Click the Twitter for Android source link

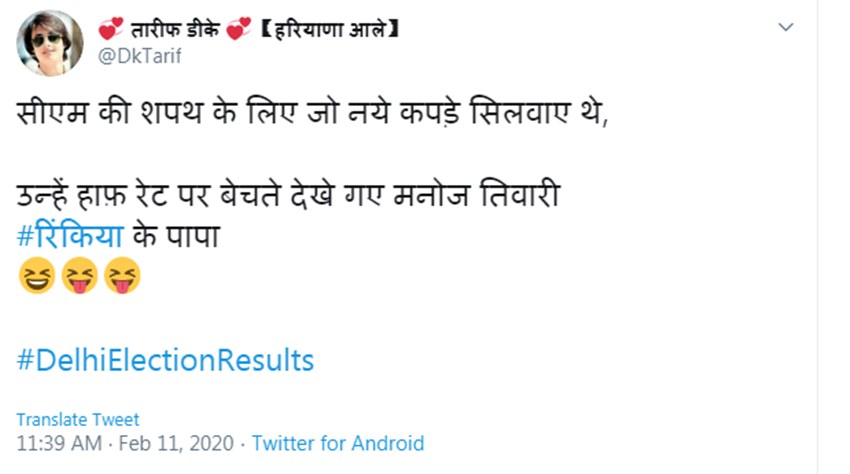tap(338, 443)
